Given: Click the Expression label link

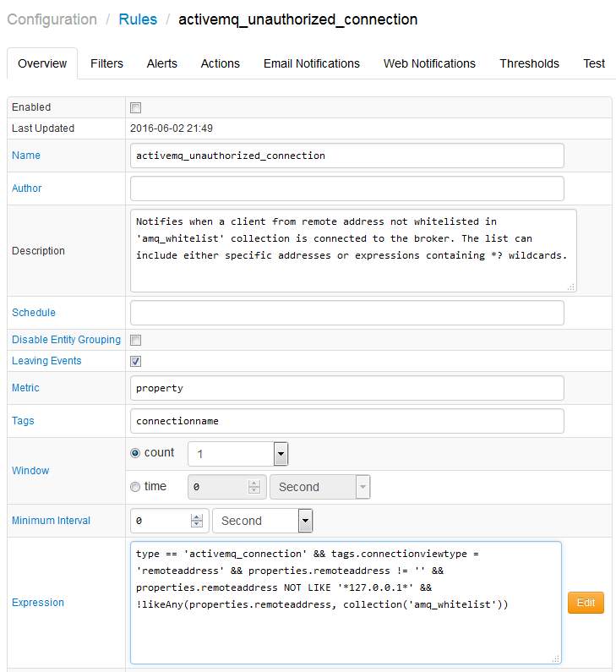Looking at the screenshot, I should (38, 603).
